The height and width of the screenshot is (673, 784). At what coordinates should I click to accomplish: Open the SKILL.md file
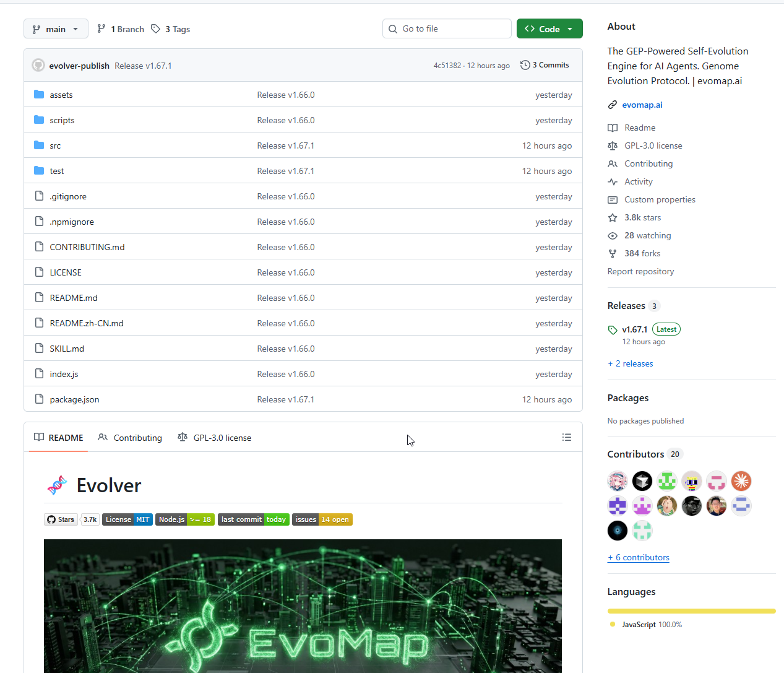(x=67, y=349)
